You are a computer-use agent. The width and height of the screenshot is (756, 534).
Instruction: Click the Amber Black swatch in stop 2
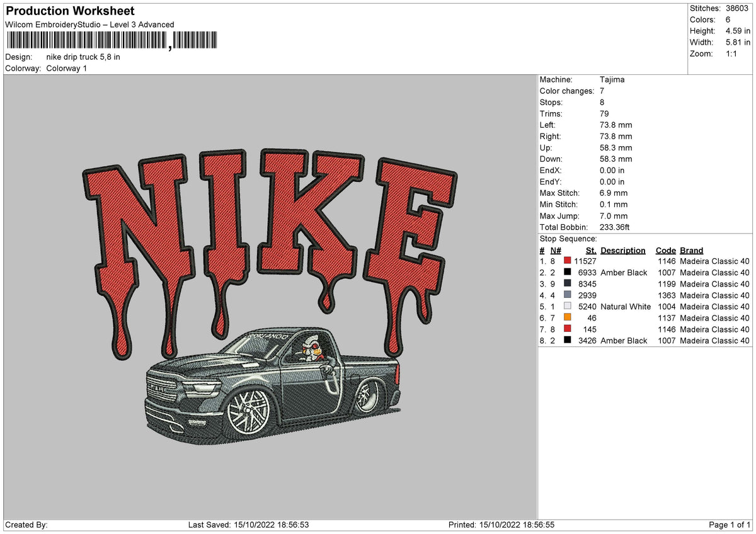[567, 273]
